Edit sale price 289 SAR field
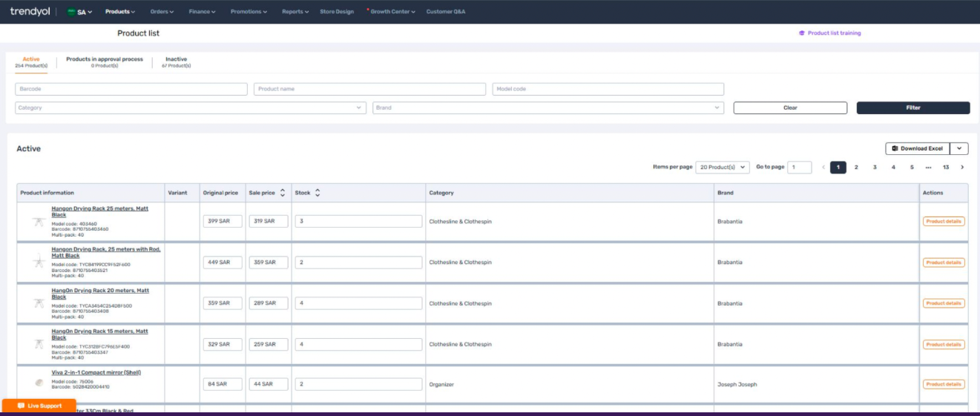This screenshot has height=416, width=980. (268, 303)
